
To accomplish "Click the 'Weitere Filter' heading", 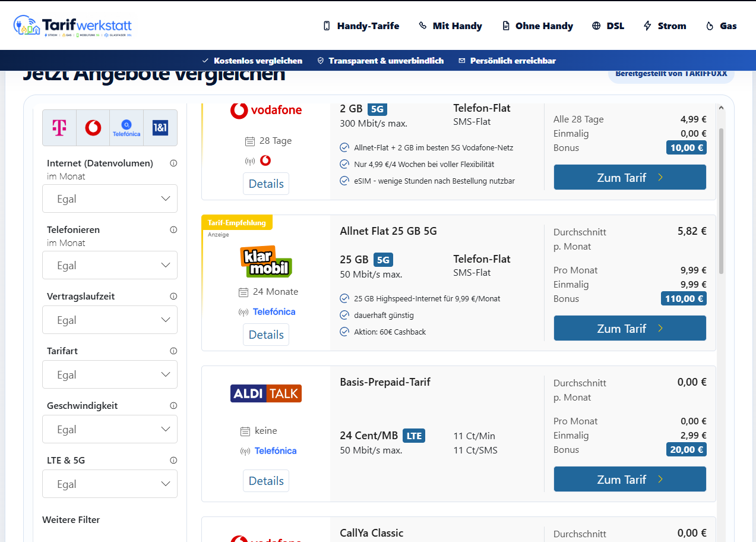I will 71,519.
